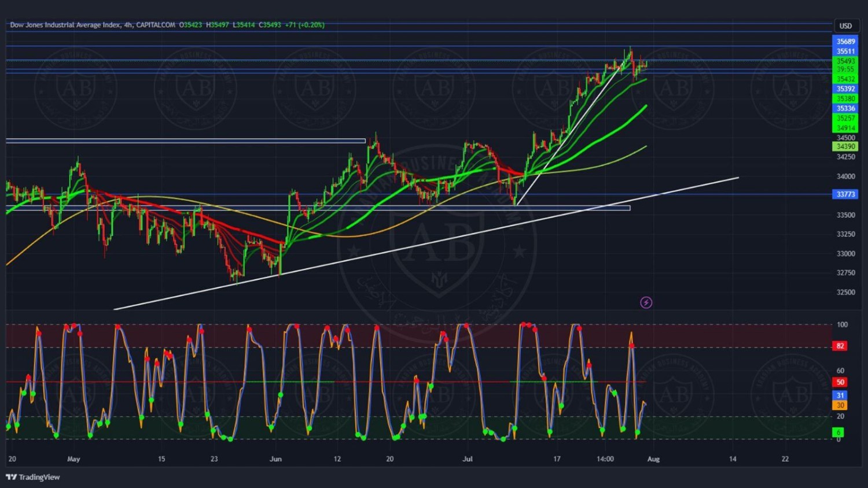Image resolution: width=868 pixels, height=488 pixels.
Task: Click the TradingView logo in bottom corner
Action: pos(33,477)
